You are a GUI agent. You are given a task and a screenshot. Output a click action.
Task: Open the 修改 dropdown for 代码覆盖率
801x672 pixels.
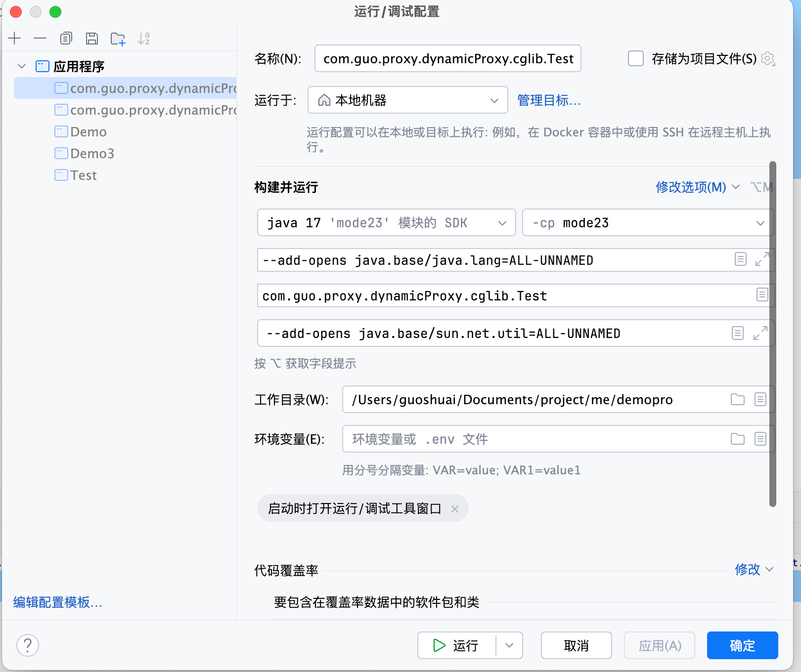[754, 570]
